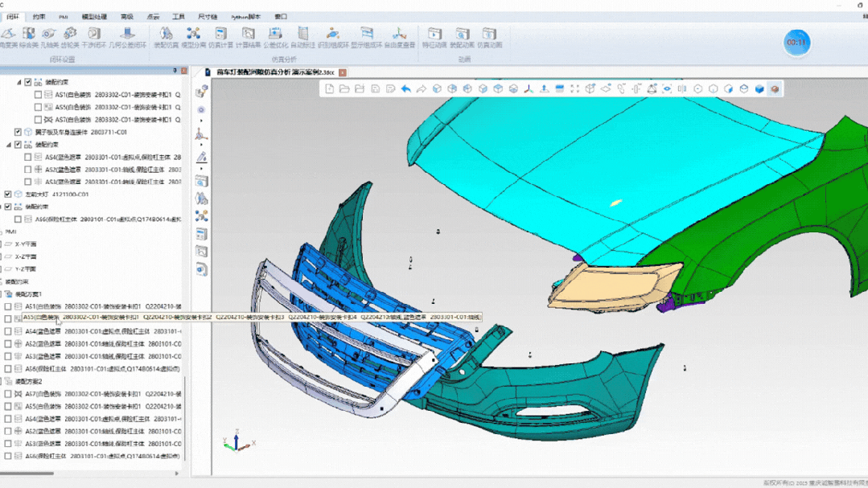
Task: Open the 仿真计算 calculator
Action: (220, 37)
